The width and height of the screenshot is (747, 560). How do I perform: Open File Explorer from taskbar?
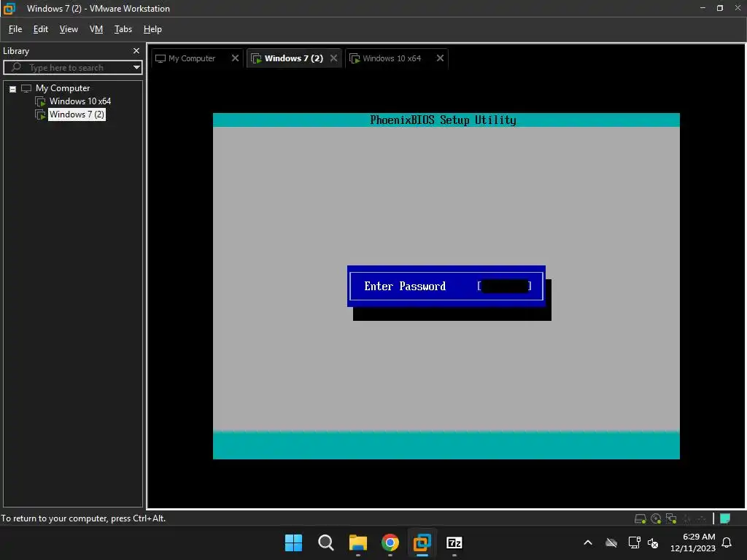pyautogui.click(x=357, y=542)
